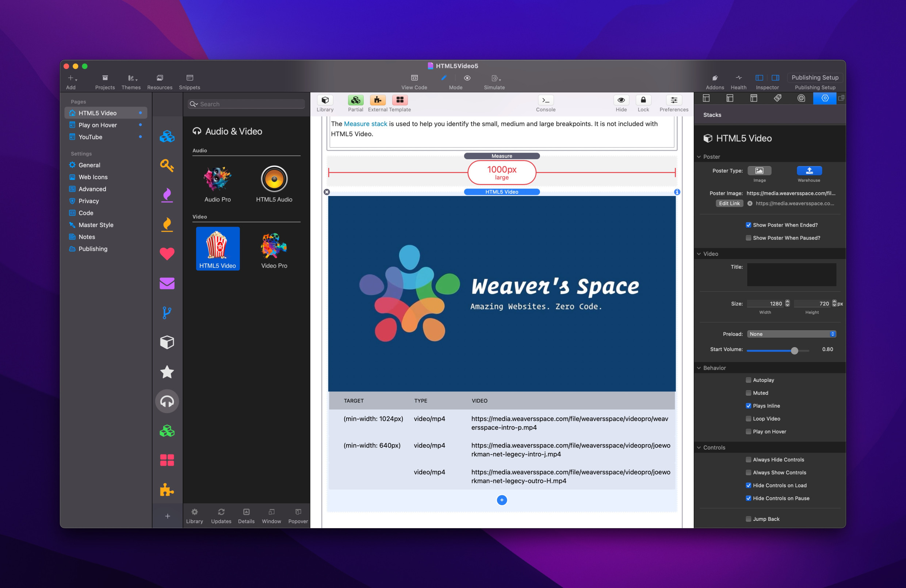The image size is (906, 588).
Task: Toggle Hide Controls on Load checkbox
Action: tap(748, 486)
